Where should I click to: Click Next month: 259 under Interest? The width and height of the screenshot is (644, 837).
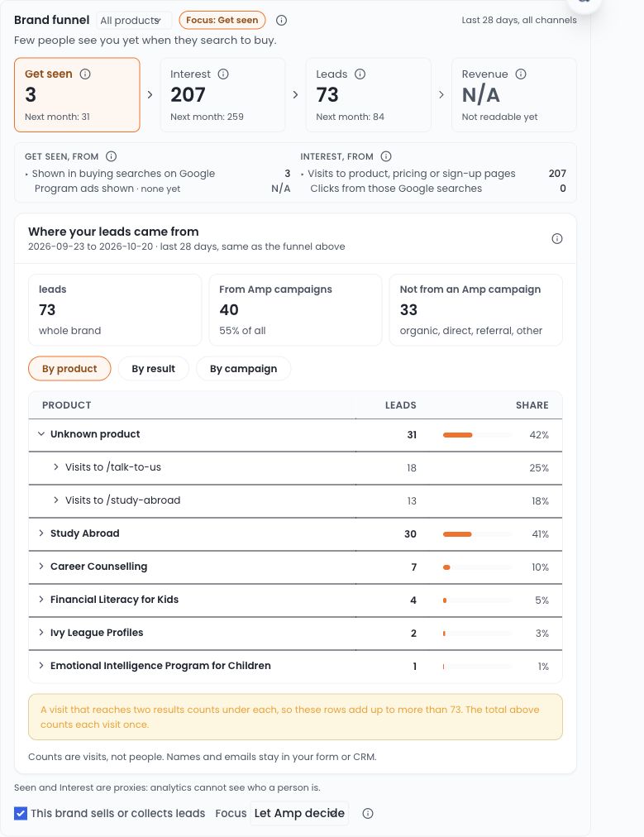[207, 117]
